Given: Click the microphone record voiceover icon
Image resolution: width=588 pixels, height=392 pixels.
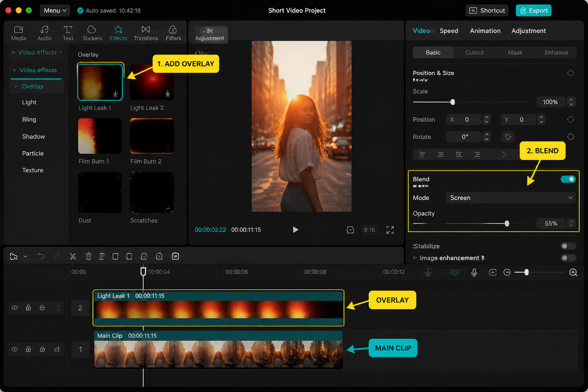Looking at the screenshot, I should point(474,272).
